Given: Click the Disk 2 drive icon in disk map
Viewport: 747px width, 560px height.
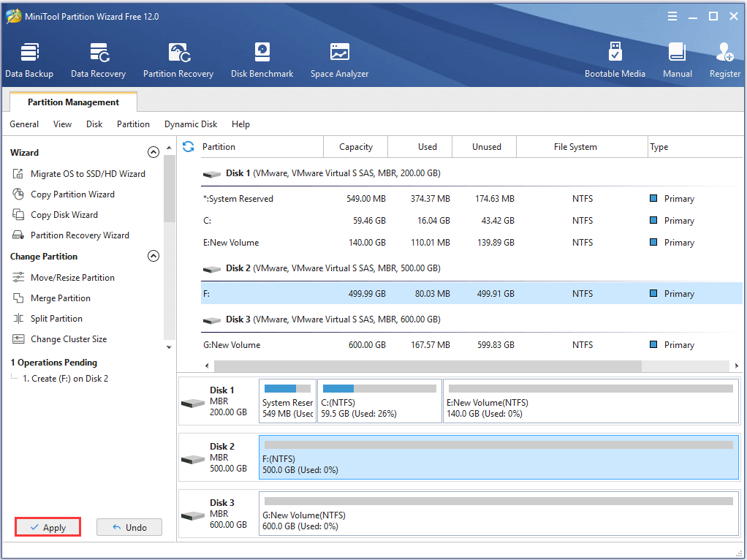Looking at the screenshot, I should pos(193,459).
